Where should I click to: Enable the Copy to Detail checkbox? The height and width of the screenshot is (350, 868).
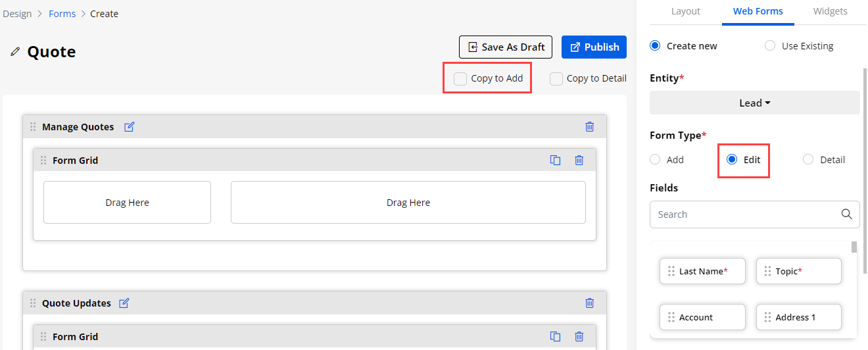556,79
